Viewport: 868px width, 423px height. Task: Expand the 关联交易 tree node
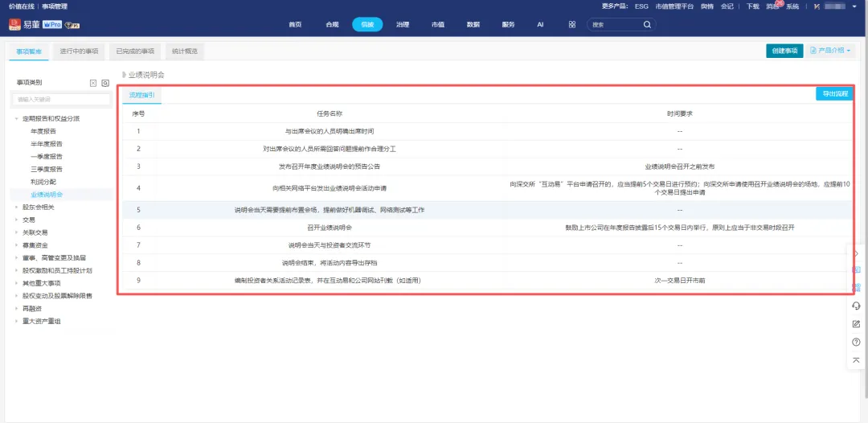[x=17, y=233]
